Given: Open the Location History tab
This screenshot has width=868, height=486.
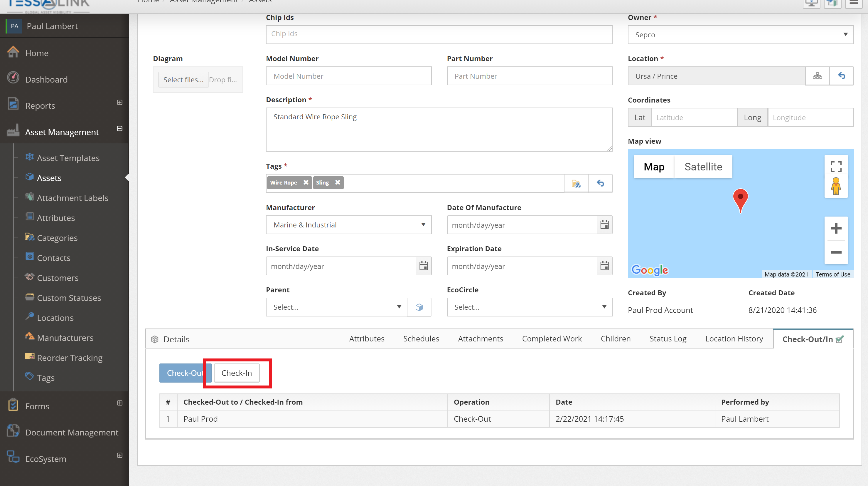Looking at the screenshot, I should pos(734,338).
